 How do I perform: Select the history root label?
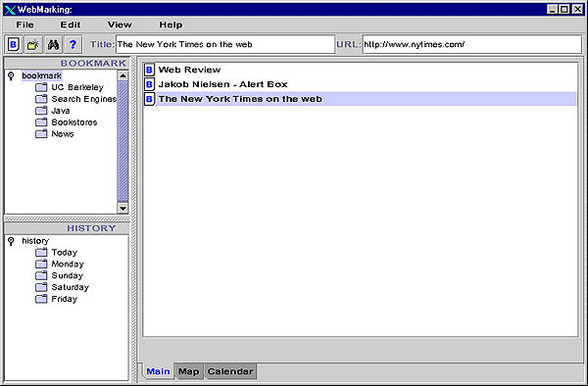point(35,241)
